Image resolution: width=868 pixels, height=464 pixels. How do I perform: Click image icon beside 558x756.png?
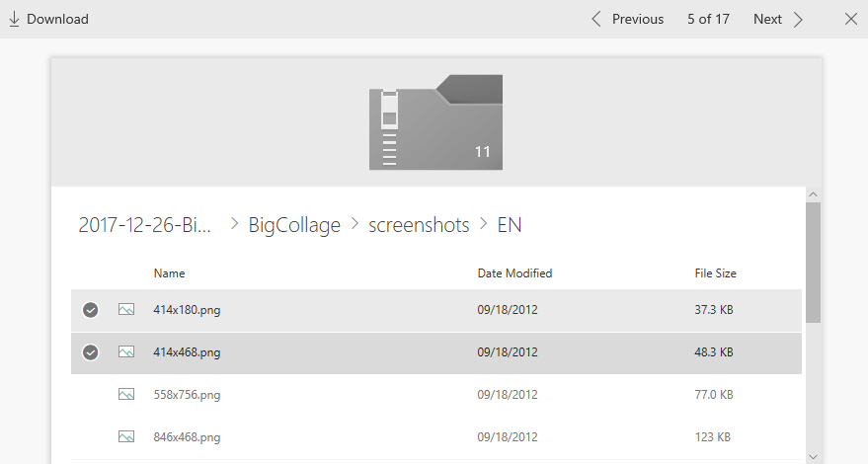point(126,395)
